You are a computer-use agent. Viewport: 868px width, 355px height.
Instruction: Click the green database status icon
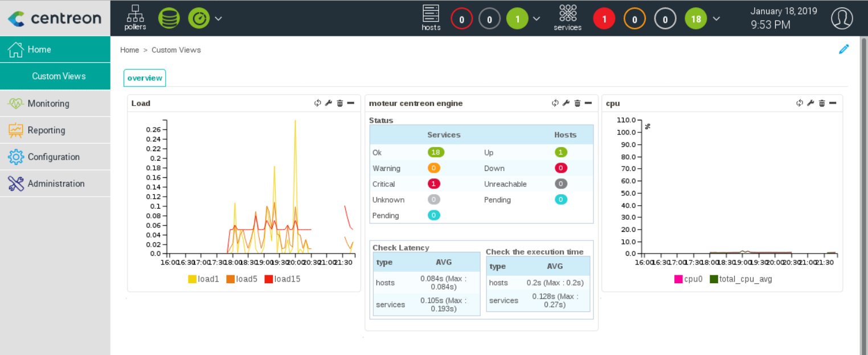169,18
